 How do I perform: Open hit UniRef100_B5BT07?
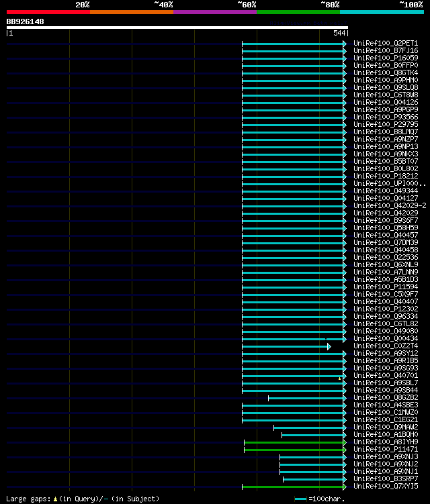(x=386, y=161)
